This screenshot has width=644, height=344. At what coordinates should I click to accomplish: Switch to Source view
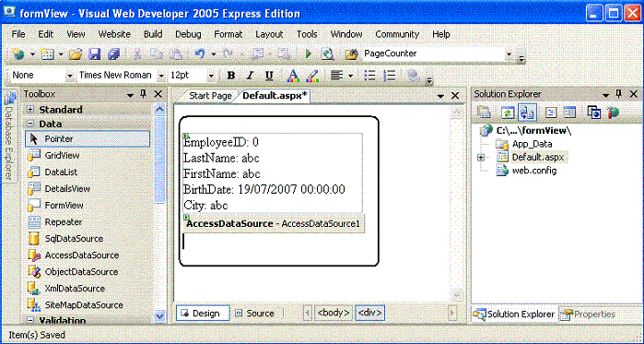coord(254,314)
